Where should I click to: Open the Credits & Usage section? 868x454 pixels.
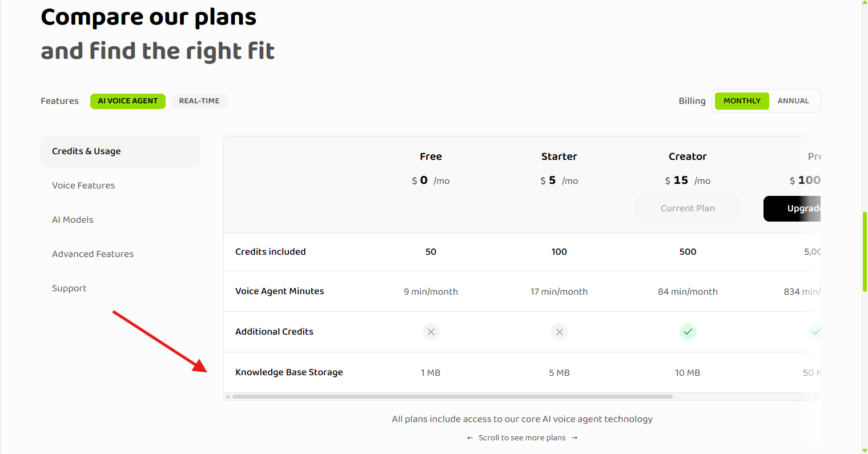pos(86,151)
